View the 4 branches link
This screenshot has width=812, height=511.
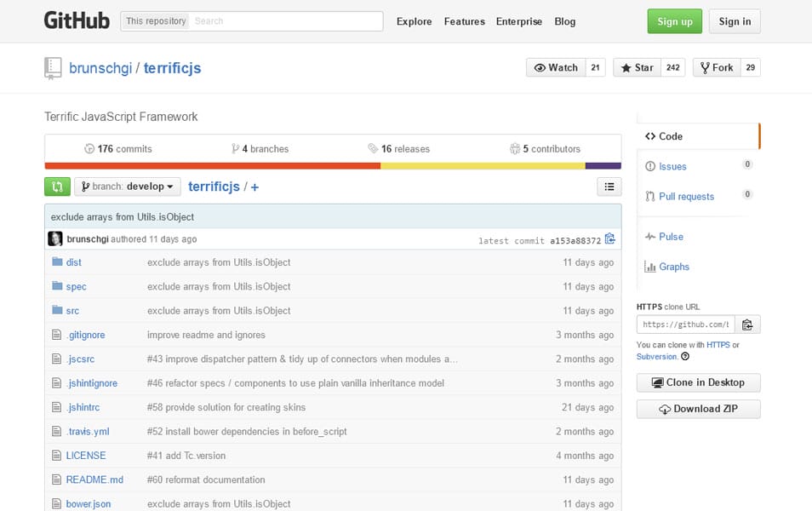click(x=260, y=149)
